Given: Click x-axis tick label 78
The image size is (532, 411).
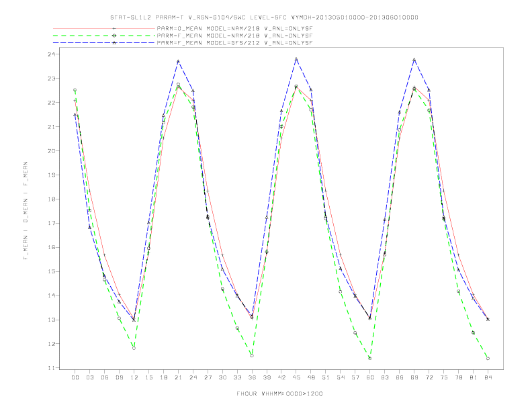Looking at the screenshot, I should click(458, 377).
